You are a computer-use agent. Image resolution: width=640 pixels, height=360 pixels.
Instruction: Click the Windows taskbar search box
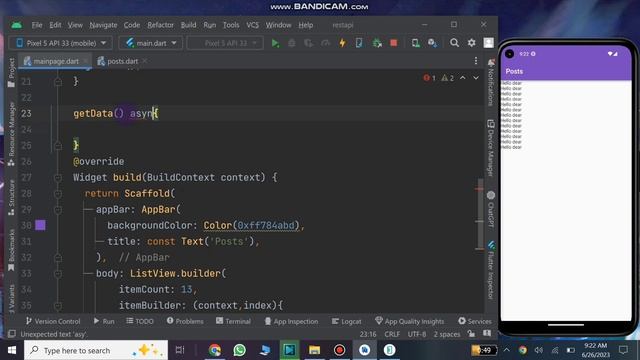tap(96, 350)
